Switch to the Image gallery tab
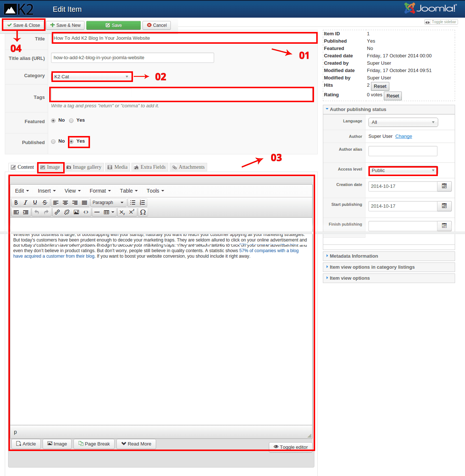The image size is (465, 476). (x=84, y=167)
